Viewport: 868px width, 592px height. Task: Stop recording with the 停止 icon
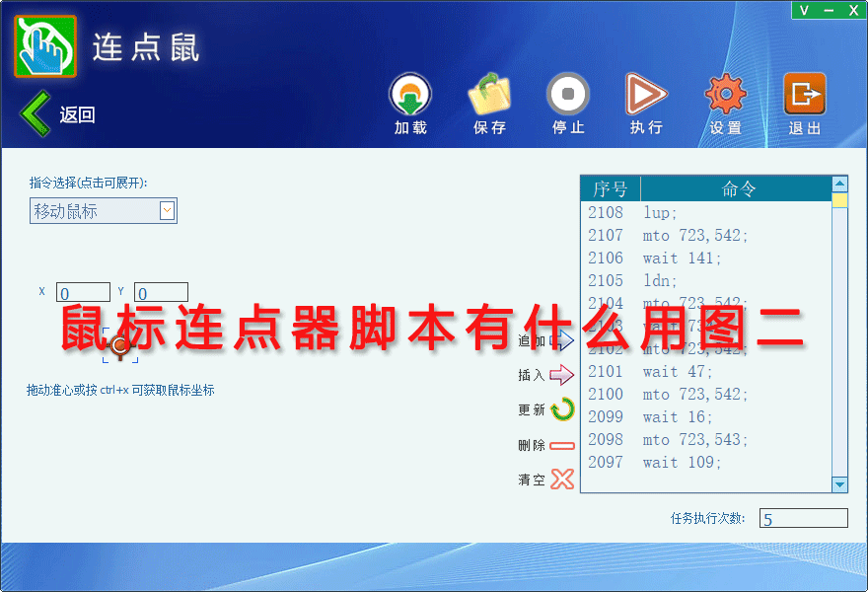(567, 94)
